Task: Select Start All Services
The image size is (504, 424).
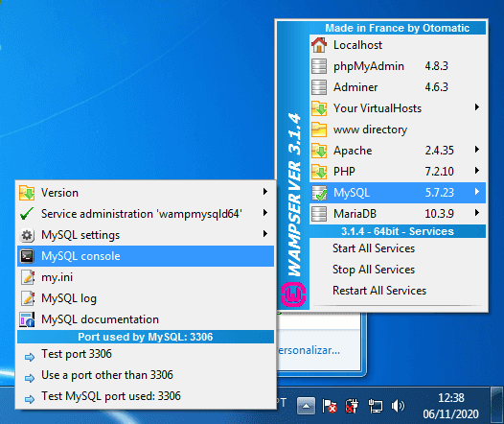Action: (x=398, y=248)
